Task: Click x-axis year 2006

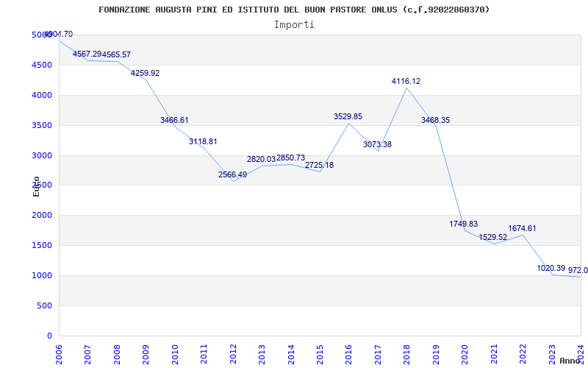Action: click(59, 355)
